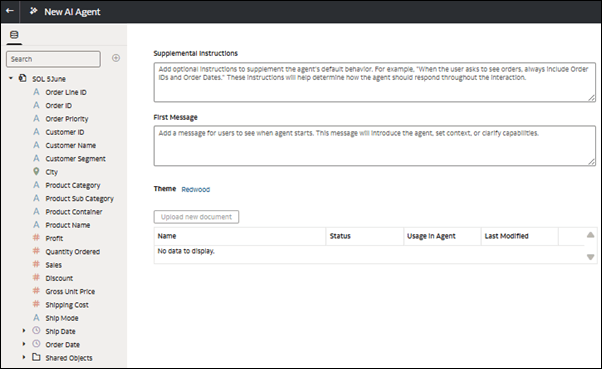Select the Shipping Cost measure
This screenshot has width=602, height=369.
click(67, 305)
